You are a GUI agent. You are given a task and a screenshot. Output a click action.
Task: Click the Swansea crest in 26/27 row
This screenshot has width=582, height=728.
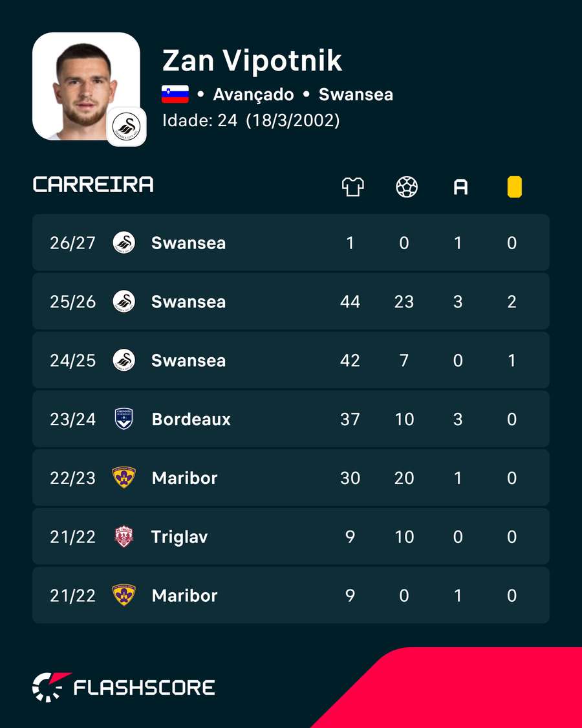coord(124,243)
